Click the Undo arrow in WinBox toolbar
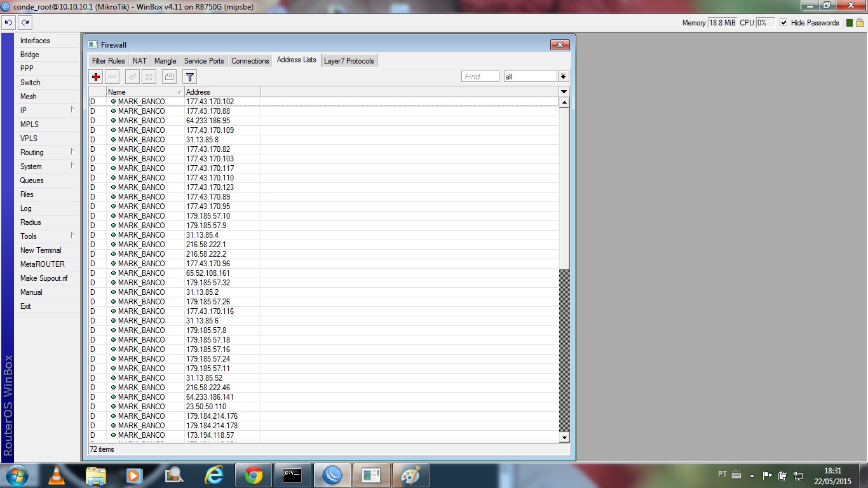The height and width of the screenshot is (488, 868). pyautogui.click(x=9, y=22)
